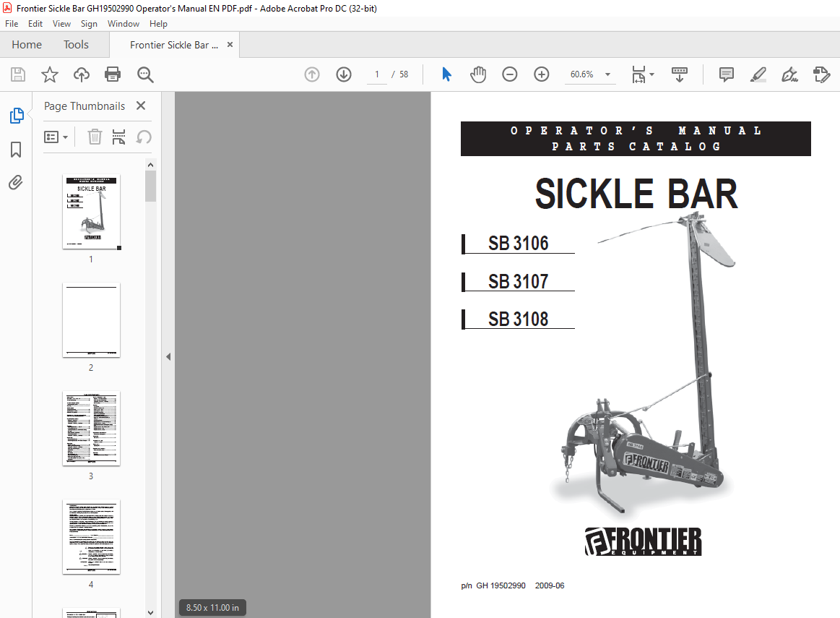The width and height of the screenshot is (840, 618).
Task: Open the Edit menu
Action: 35,24
